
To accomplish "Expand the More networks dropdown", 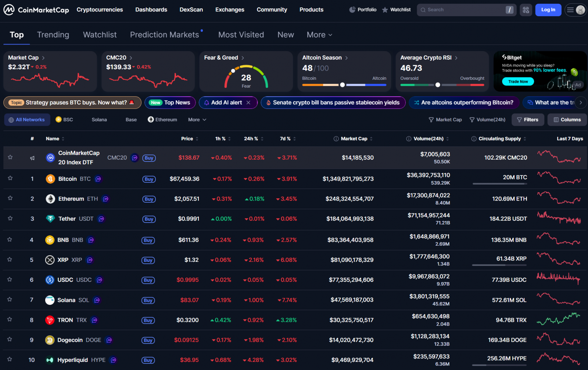I will (x=197, y=120).
